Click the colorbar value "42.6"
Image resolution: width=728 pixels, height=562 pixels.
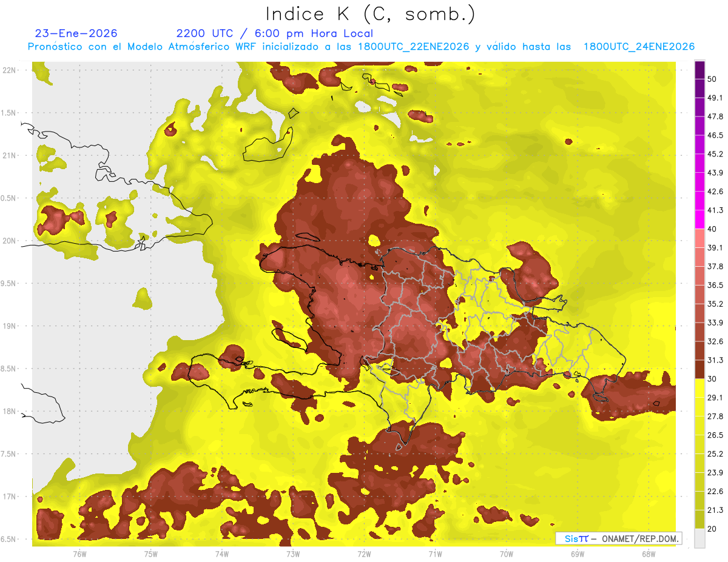715,192
